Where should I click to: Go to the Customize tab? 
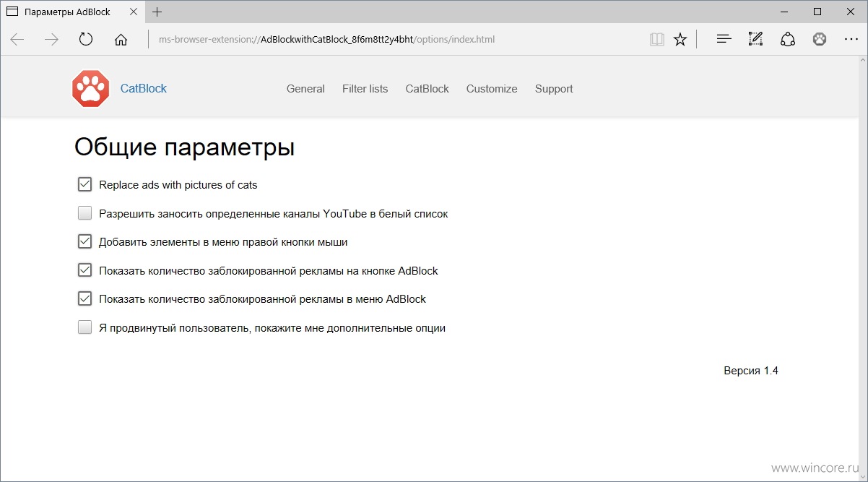pos(492,89)
